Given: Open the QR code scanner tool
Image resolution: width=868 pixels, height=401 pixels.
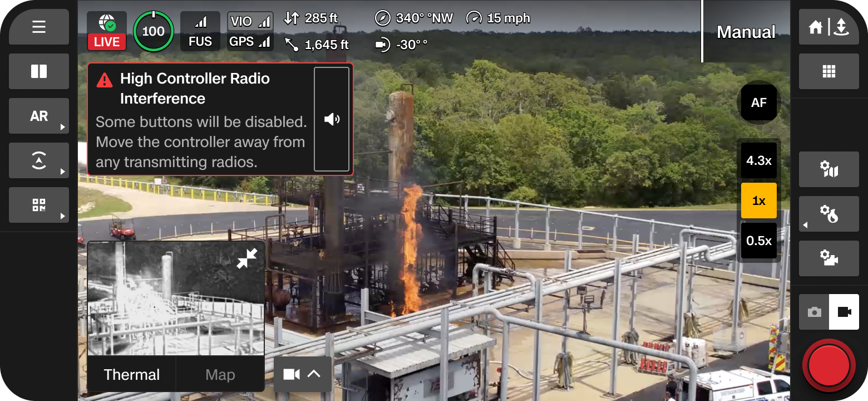Looking at the screenshot, I should [x=38, y=205].
